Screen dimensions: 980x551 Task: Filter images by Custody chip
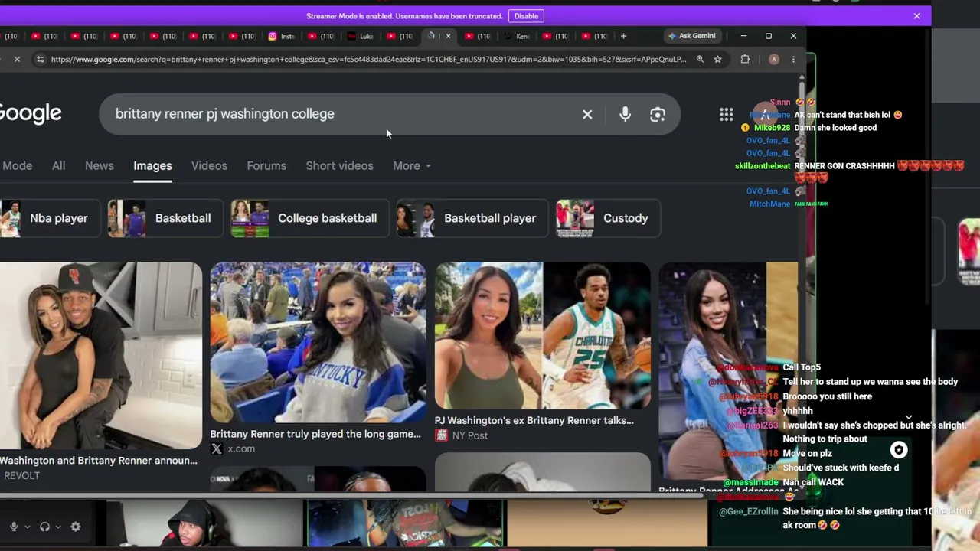(608, 218)
